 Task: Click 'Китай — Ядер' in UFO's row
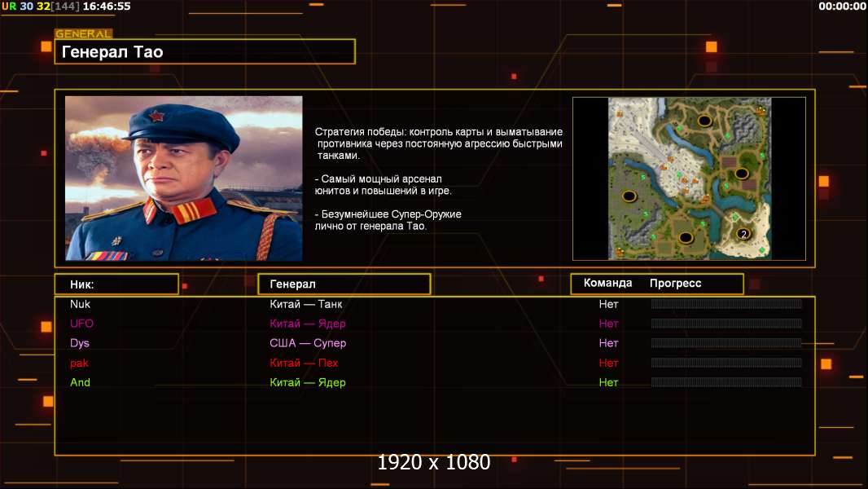click(308, 324)
